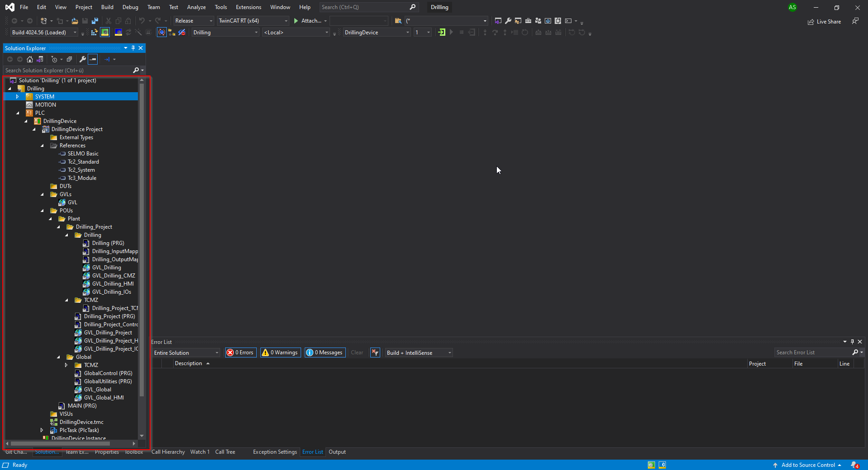Toggle the 0 Messages filter

[325, 352]
